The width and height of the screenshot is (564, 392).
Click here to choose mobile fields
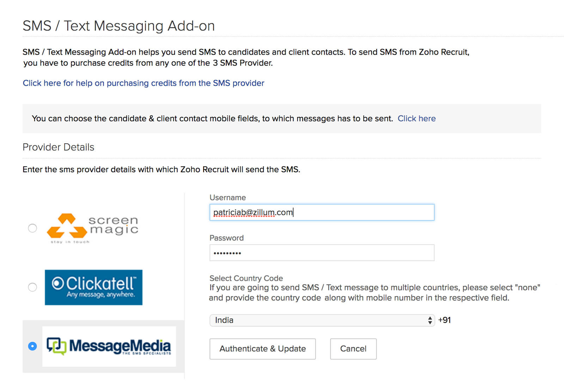pyautogui.click(x=416, y=118)
